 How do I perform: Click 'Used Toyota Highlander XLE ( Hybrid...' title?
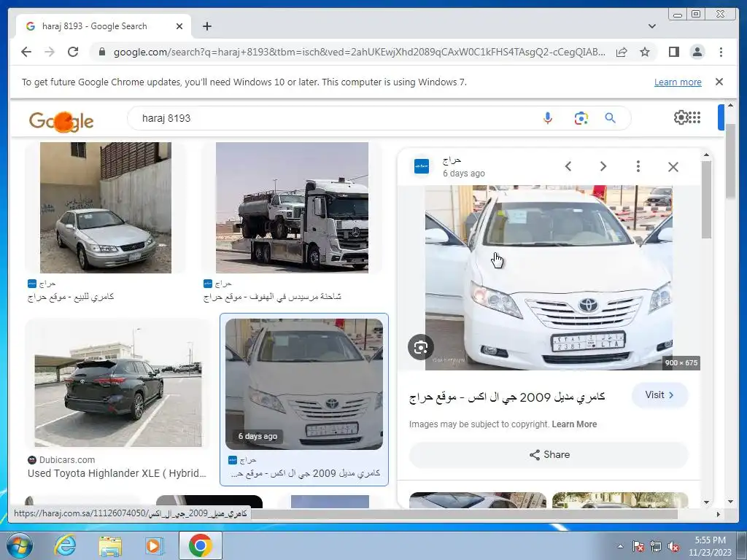(117, 473)
